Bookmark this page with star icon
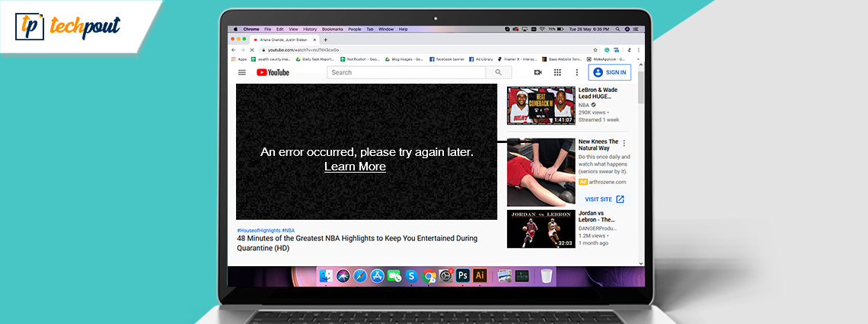868x324 pixels. (595, 49)
